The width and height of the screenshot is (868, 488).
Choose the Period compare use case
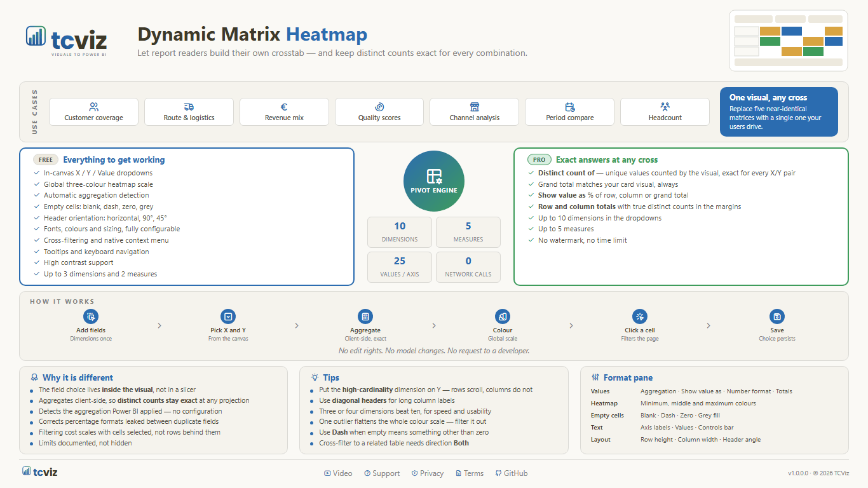[570, 112]
